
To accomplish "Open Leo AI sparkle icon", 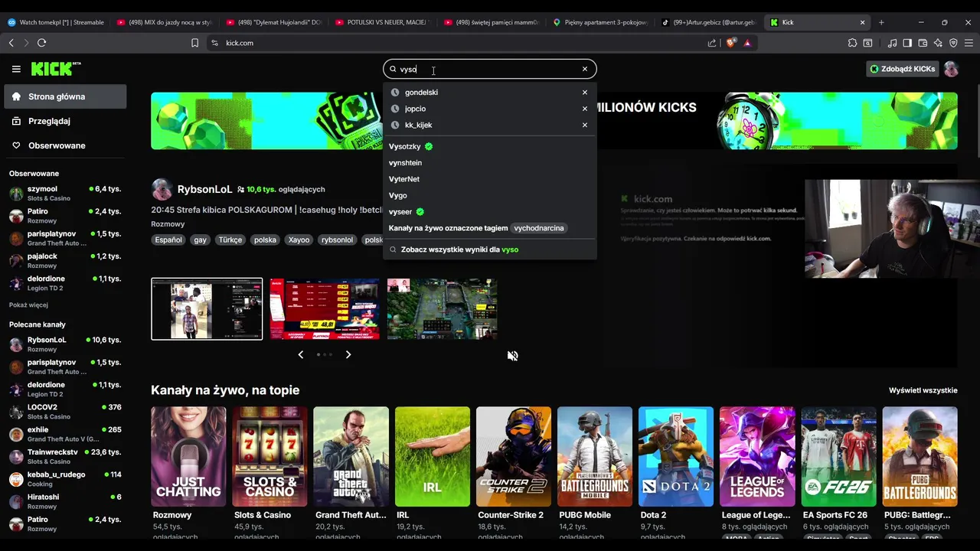I will coord(938,43).
